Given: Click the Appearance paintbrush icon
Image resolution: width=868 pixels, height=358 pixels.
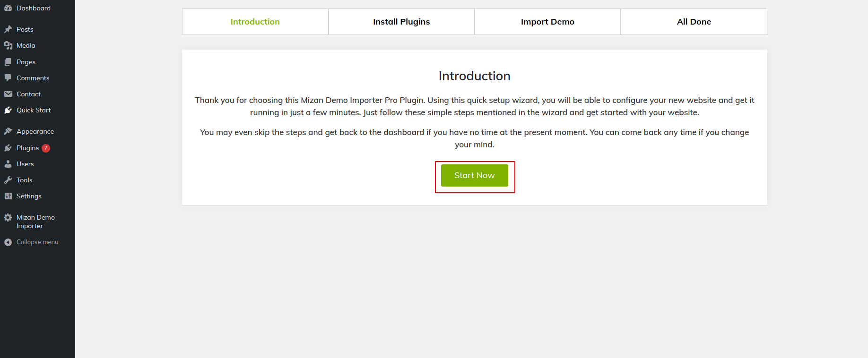Looking at the screenshot, I should click(x=8, y=131).
